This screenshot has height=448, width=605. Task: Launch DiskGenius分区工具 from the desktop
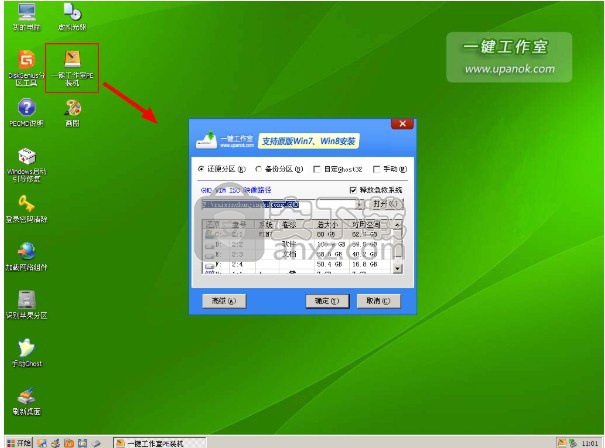coord(26,68)
